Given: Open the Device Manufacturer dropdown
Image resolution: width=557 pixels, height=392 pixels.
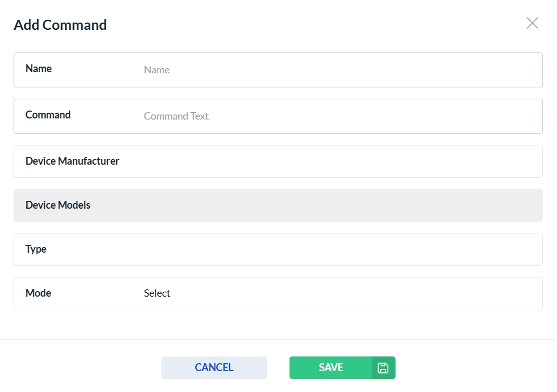Looking at the screenshot, I should (339, 161).
